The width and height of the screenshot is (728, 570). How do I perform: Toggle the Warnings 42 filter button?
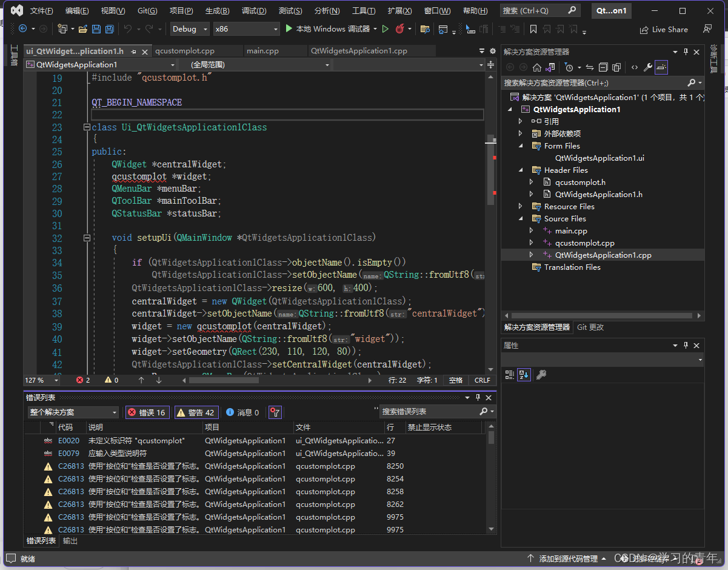pyautogui.click(x=196, y=412)
